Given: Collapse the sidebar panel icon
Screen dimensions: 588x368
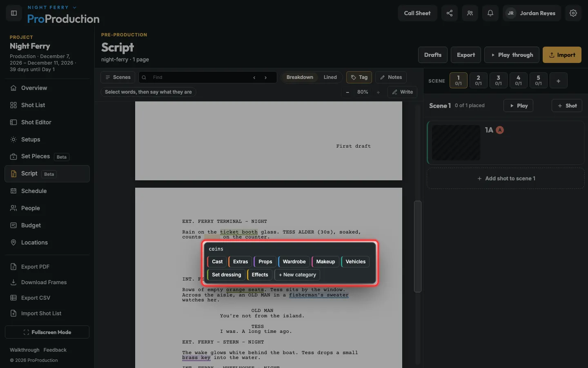Looking at the screenshot, I should click(14, 13).
